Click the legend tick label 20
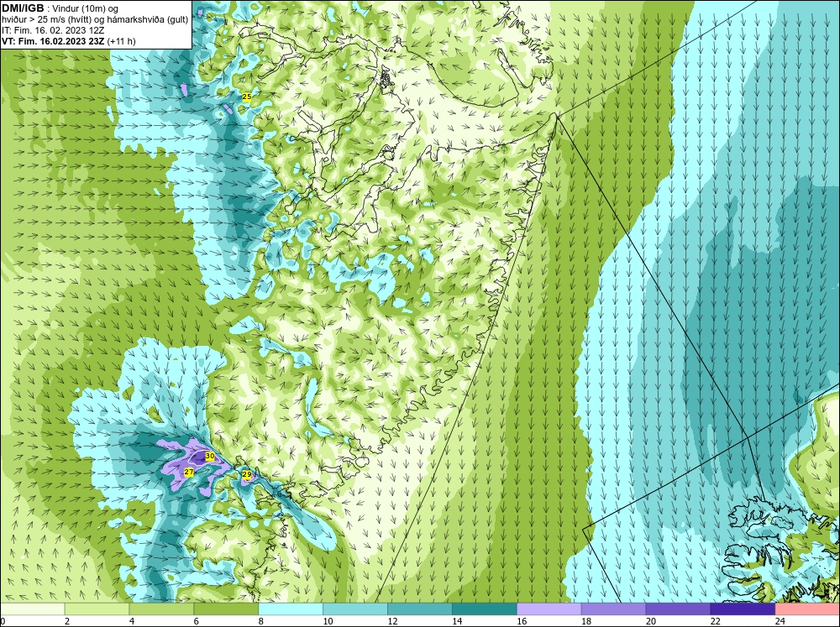The image size is (840, 627). coord(650,621)
